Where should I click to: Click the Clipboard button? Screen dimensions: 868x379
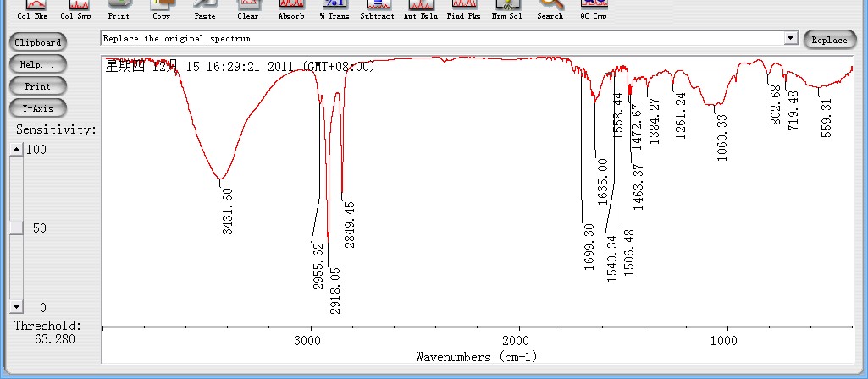click(x=37, y=42)
